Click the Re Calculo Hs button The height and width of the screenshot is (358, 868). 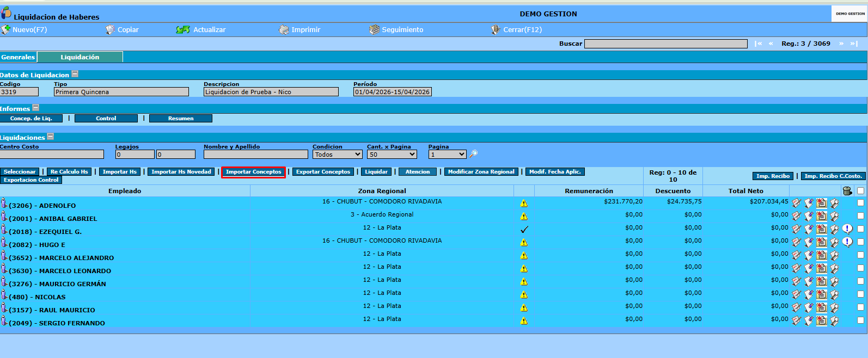pyautogui.click(x=69, y=171)
